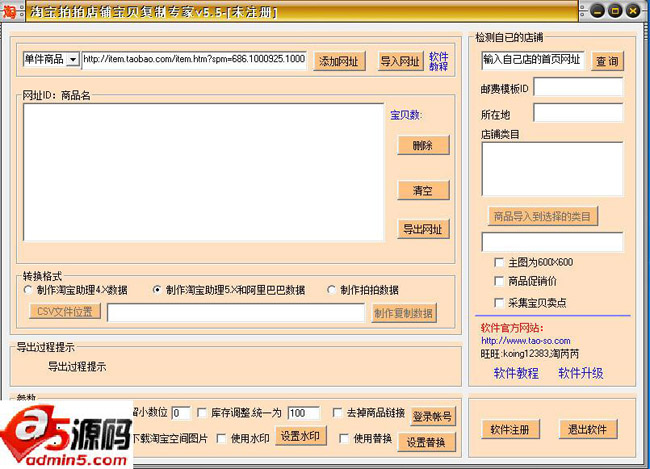Select 制作拍拍数据 radio option

click(x=331, y=290)
